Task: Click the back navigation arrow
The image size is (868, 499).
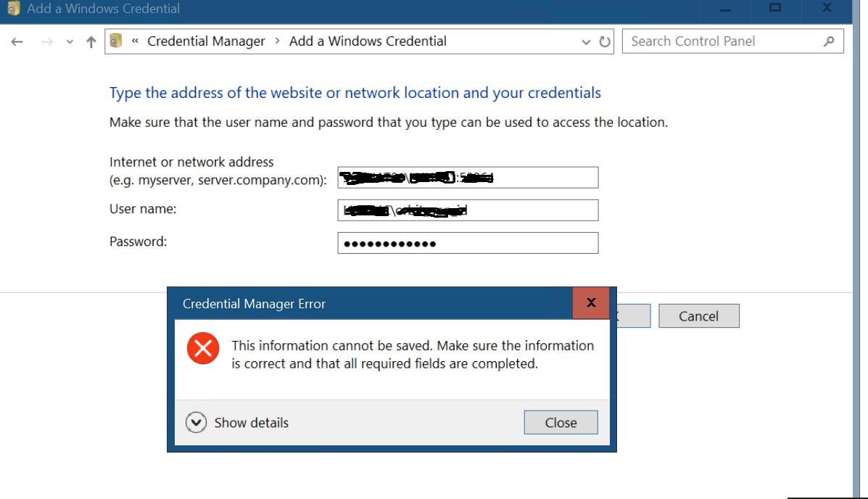Action: (17, 41)
